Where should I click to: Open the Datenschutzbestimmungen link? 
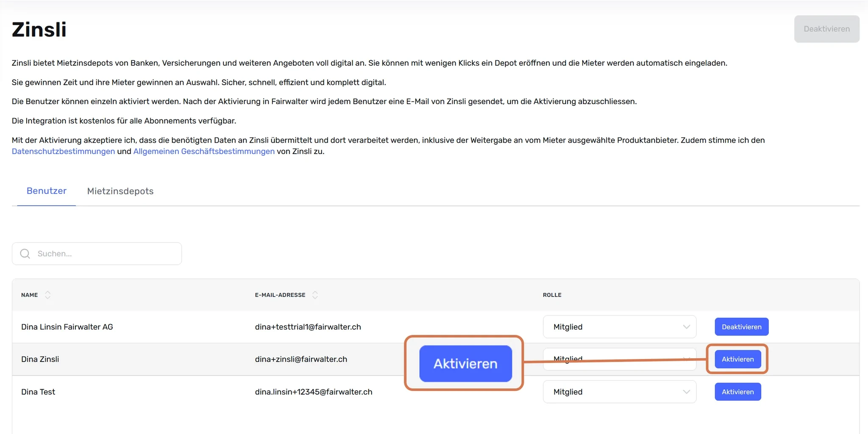63,152
